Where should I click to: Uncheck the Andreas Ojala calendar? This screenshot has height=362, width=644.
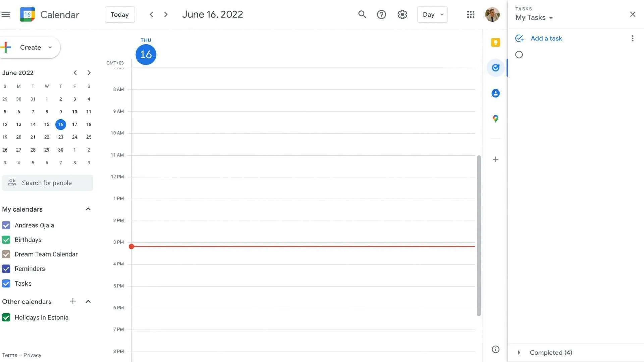click(x=6, y=225)
